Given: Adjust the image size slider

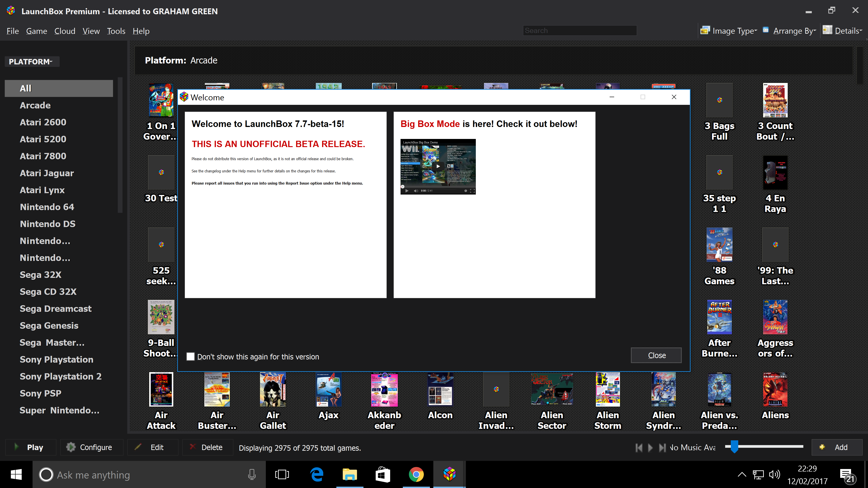Looking at the screenshot, I should click(x=734, y=447).
